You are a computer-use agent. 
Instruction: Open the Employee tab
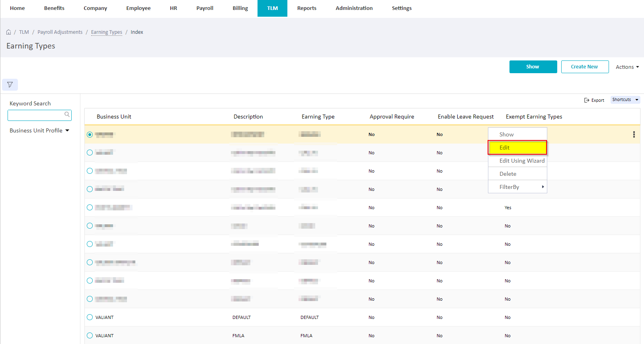click(139, 8)
